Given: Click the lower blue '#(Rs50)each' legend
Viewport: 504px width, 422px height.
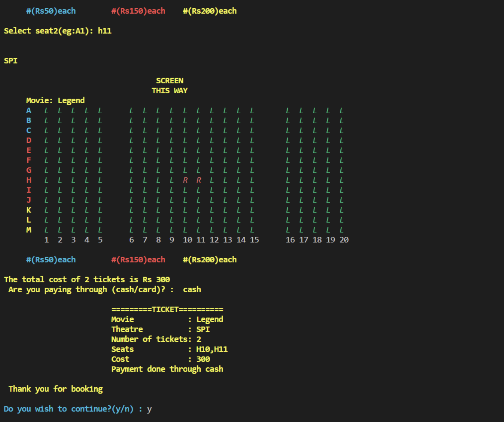Looking at the screenshot, I should pos(51,260).
